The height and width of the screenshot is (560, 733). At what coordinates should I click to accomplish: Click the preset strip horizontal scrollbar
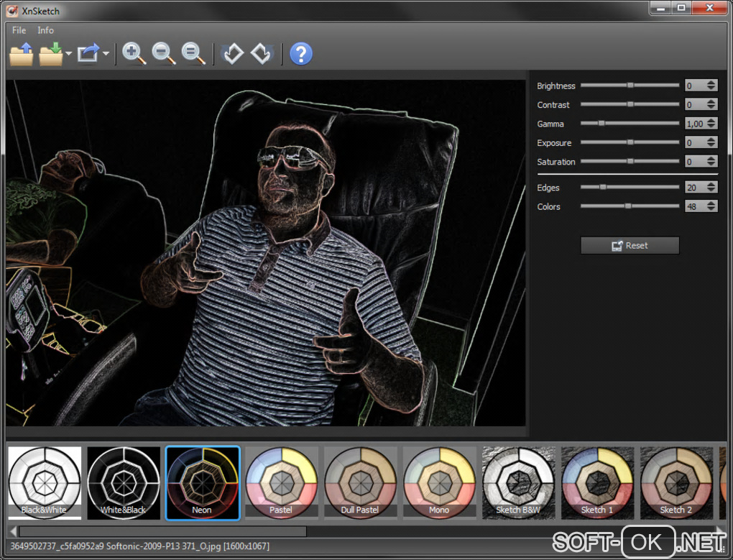162,531
